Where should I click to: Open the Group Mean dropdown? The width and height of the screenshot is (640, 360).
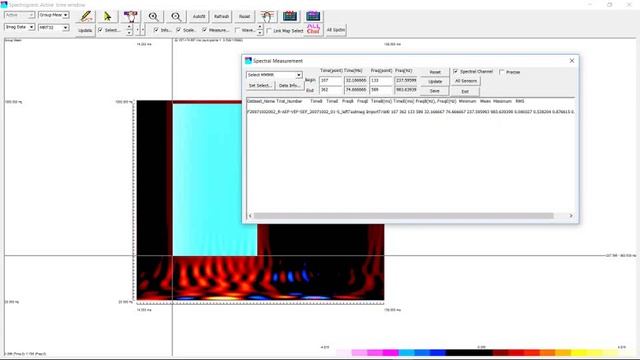(x=53, y=15)
